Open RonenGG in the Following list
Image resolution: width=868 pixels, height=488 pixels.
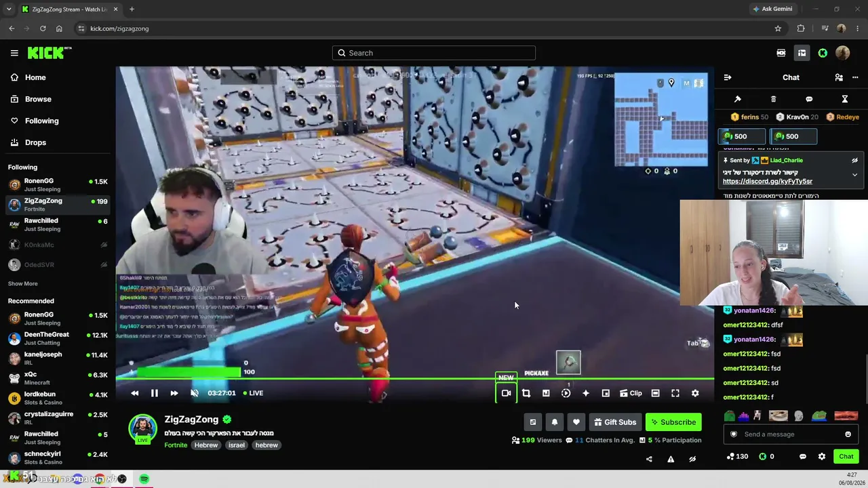tap(58, 185)
